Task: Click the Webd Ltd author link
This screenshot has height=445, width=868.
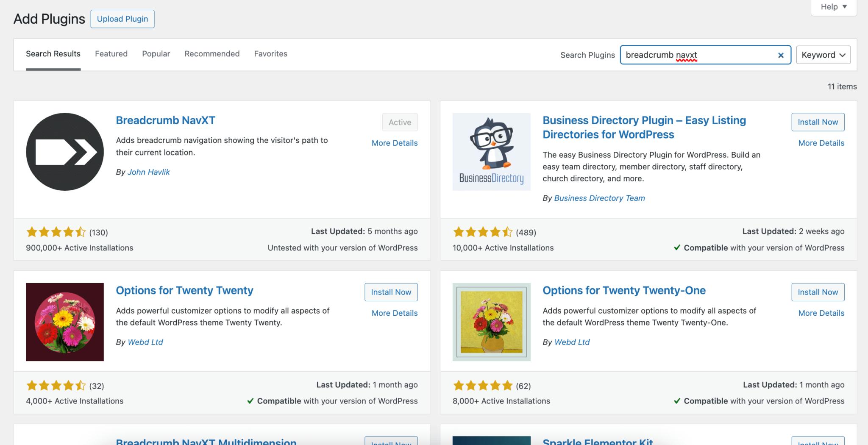Action: [x=145, y=342]
